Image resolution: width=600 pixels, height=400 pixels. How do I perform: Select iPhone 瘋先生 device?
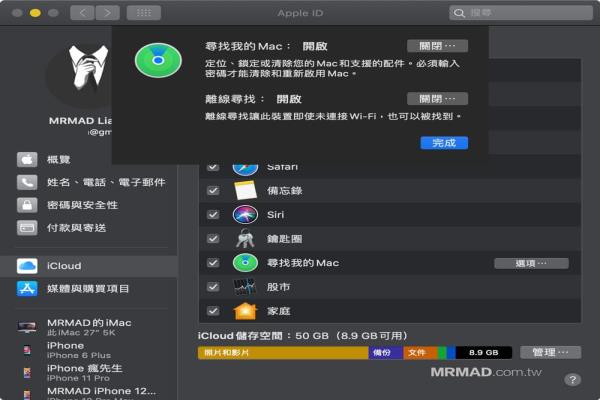89,372
